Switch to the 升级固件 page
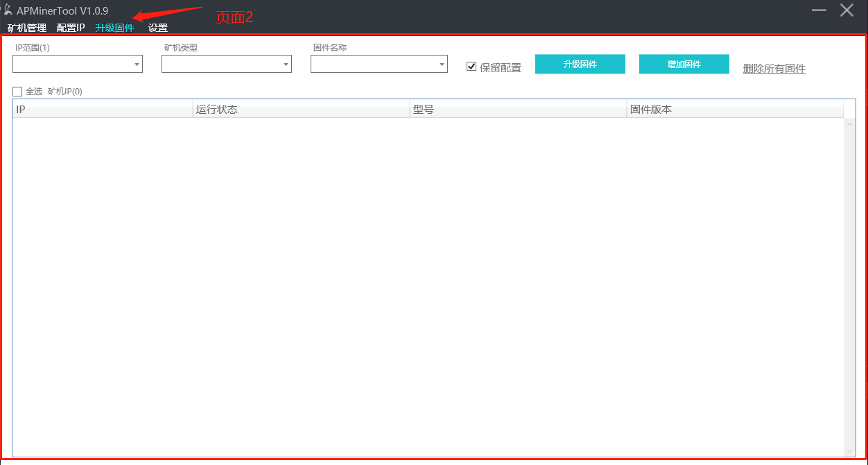868x465 pixels. [115, 28]
